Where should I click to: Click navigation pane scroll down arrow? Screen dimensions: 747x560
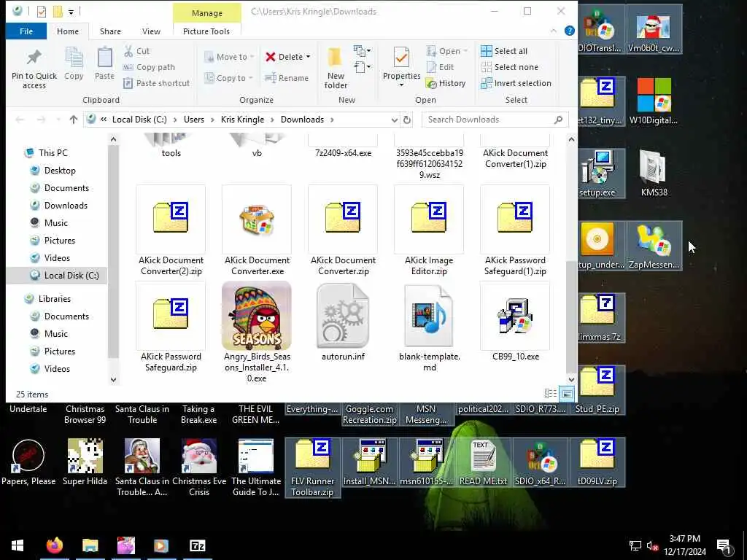[113, 379]
